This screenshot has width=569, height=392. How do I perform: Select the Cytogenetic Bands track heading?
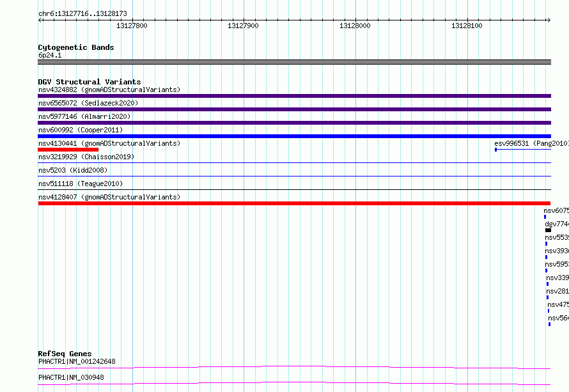tap(76, 47)
